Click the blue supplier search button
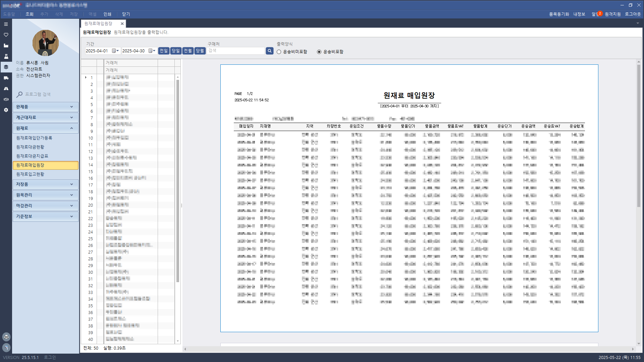Viewport: 644px width, 362px height. [270, 51]
